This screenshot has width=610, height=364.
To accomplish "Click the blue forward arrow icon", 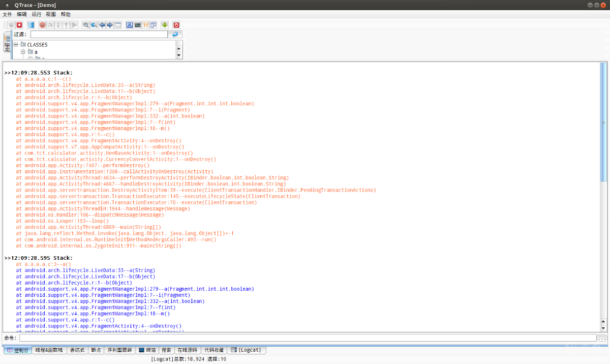I will [110, 25].
